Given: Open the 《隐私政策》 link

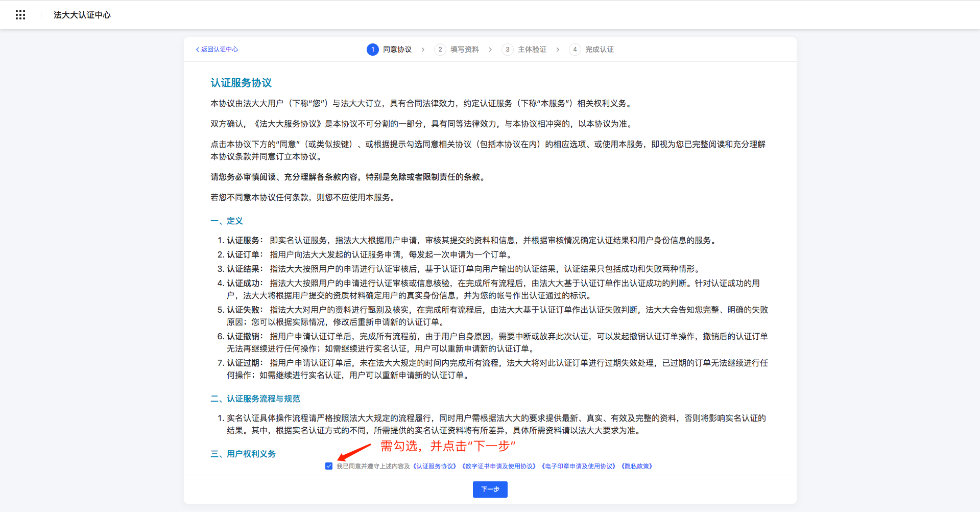Looking at the screenshot, I should [x=637, y=466].
